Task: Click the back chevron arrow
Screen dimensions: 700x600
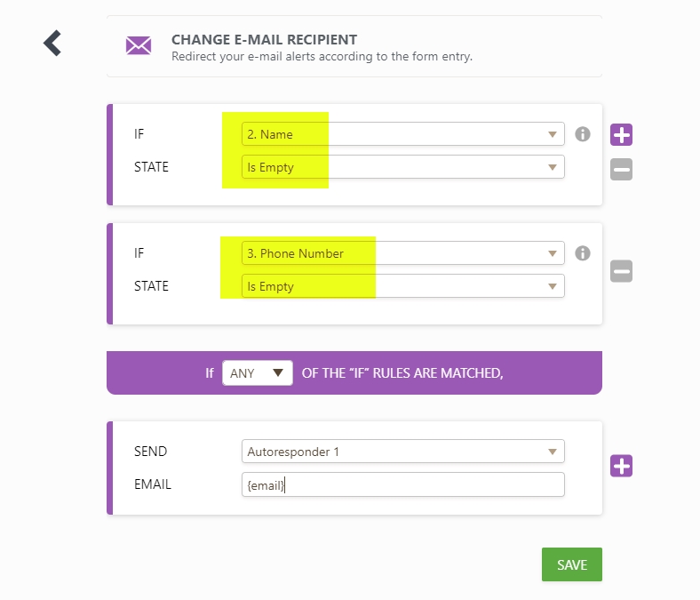Action: [x=52, y=43]
